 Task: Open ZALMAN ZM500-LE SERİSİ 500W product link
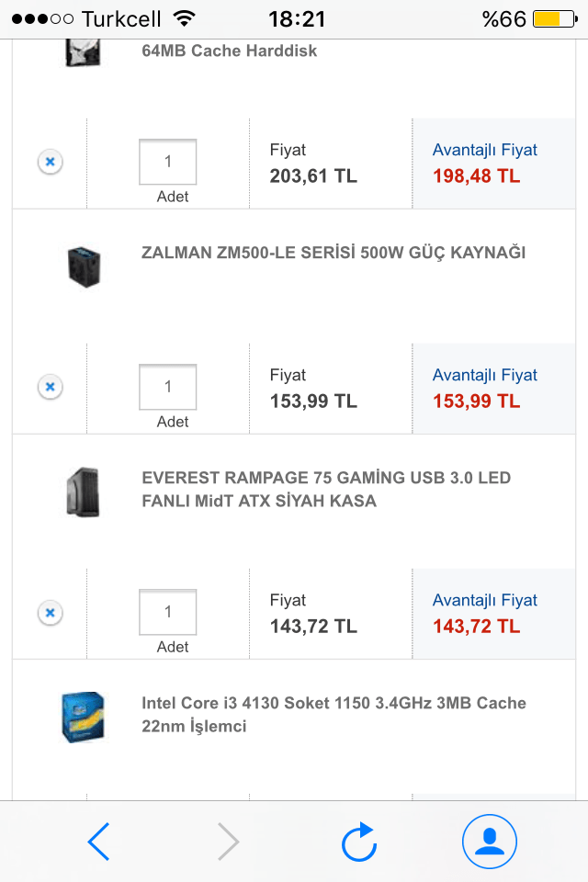pyautogui.click(x=334, y=253)
